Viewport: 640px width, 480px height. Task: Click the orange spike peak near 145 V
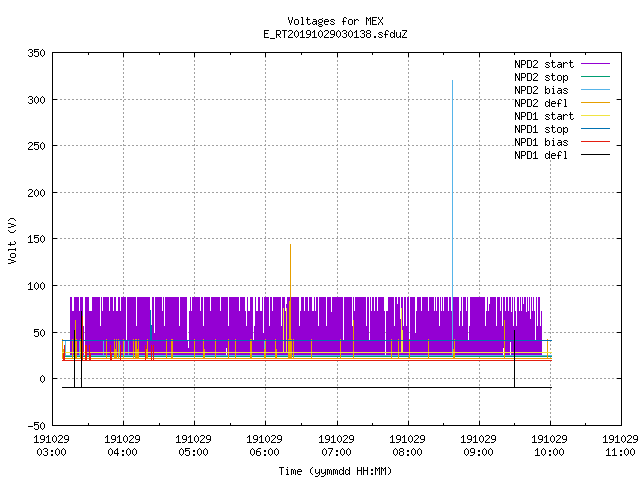click(290, 245)
